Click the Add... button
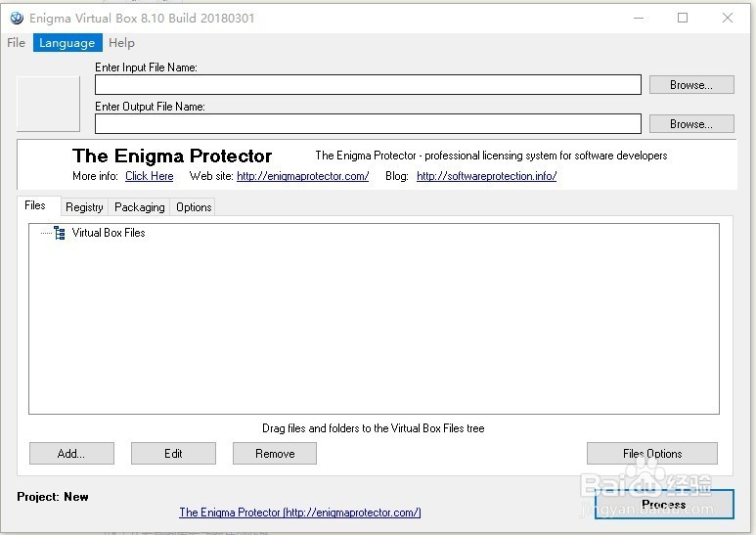This screenshot has width=756, height=535. (x=71, y=454)
